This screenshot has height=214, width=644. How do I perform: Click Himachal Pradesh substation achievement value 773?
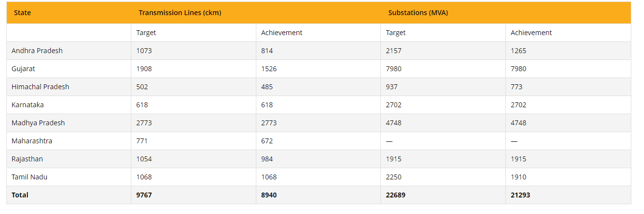(517, 87)
